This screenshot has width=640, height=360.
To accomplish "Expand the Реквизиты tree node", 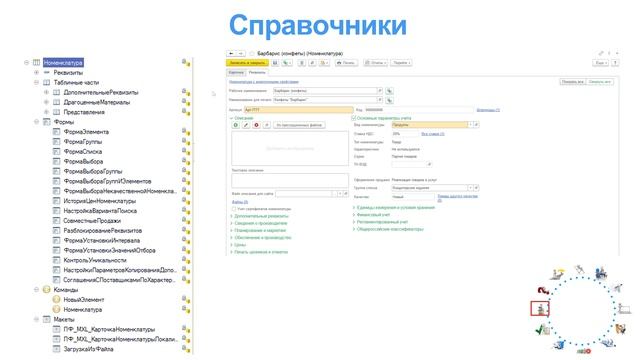I will (x=36, y=73).
